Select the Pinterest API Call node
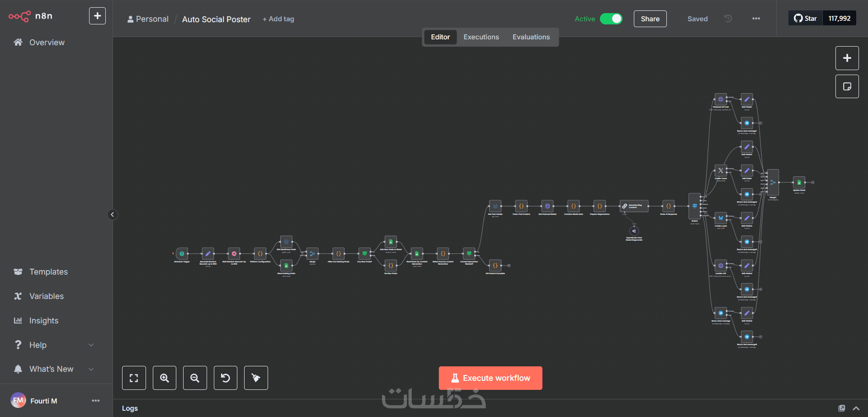 tap(721, 99)
